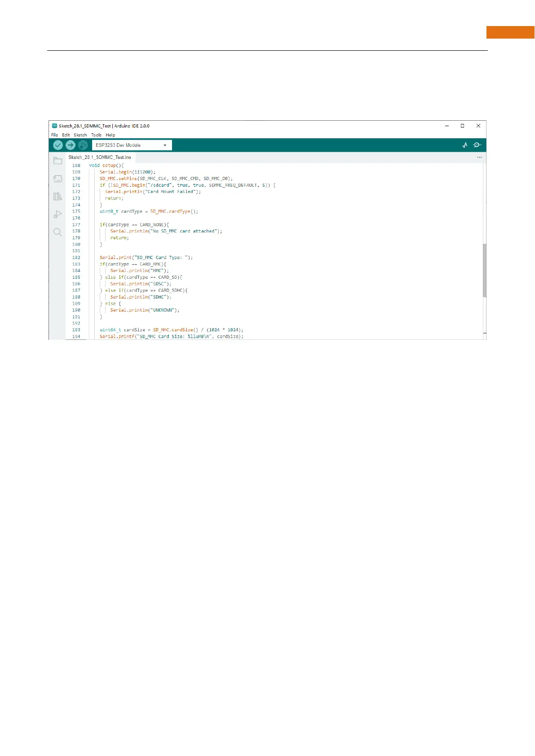Click line number 175 in gutter
This screenshot has height=756, width=535.
pos(76,211)
